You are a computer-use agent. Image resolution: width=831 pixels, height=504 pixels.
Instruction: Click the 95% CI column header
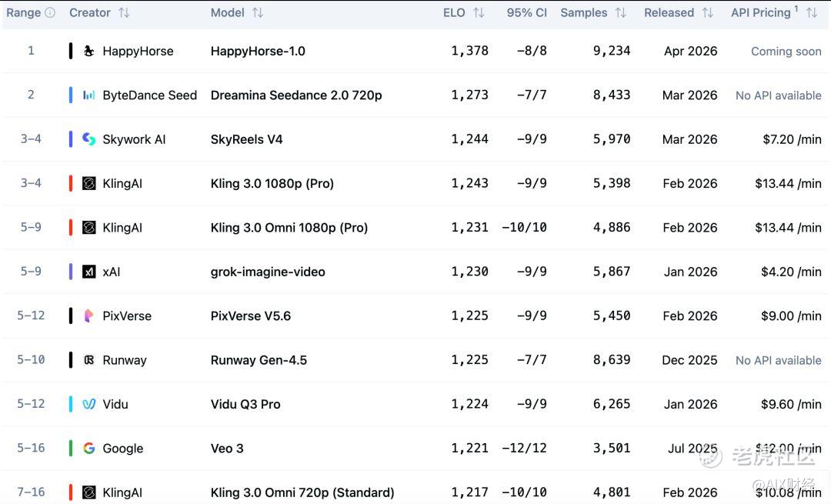(x=526, y=13)
